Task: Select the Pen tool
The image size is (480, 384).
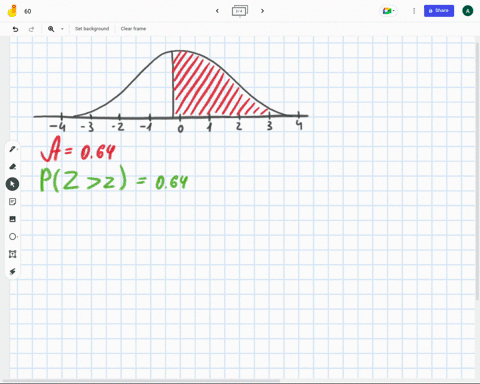Action: (x=13, y=149)
